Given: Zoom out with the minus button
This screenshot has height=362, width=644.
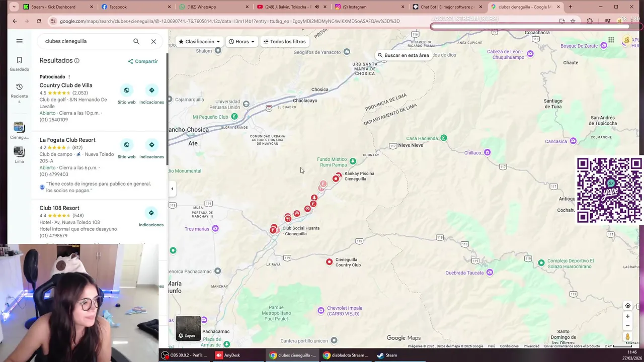Looking at the screenshot, I should click(x=627, y=325).
